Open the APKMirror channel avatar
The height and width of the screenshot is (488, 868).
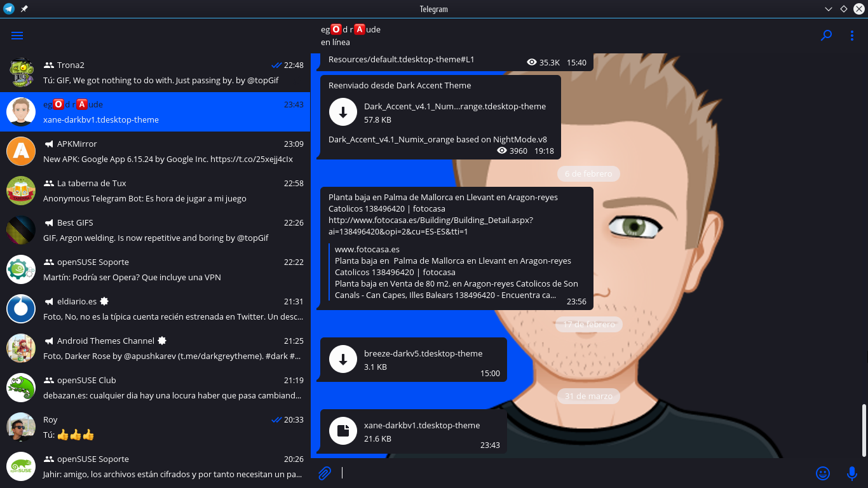[x=21, y=151]
